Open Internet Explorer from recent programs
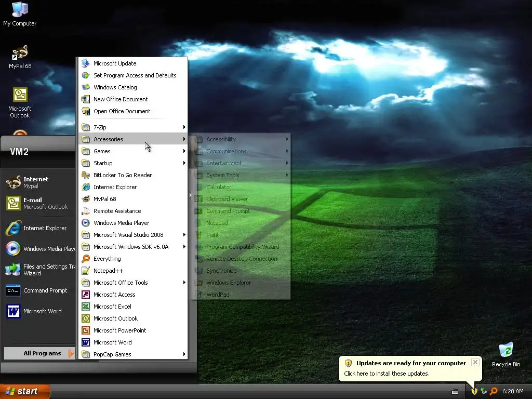This screenshot has width=532, height=399. pyautogui.click(x=39, y=228)
